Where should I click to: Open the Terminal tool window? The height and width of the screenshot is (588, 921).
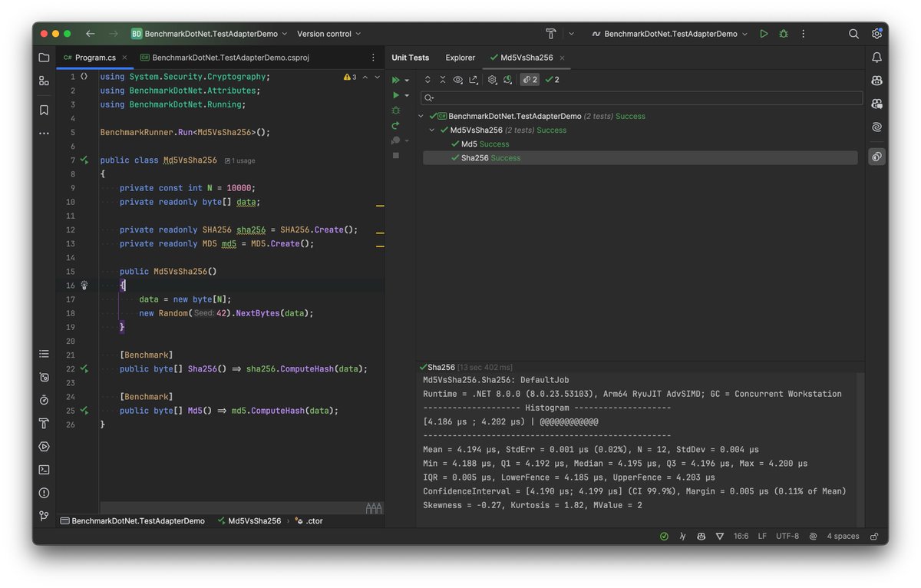(x=44, y=470)
